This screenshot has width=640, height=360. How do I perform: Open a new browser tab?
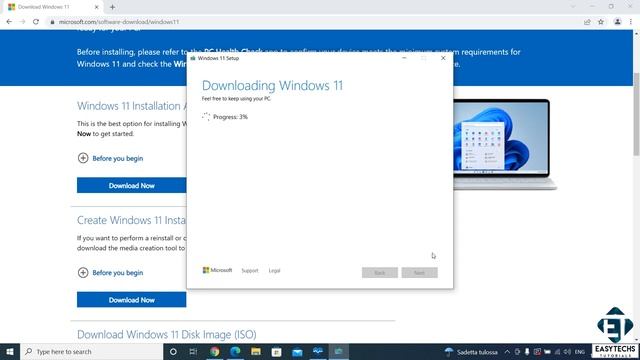point(112,7)
